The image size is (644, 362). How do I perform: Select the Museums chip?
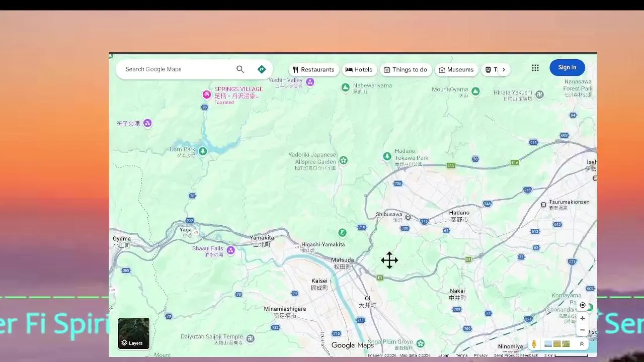tap(456, 70)
